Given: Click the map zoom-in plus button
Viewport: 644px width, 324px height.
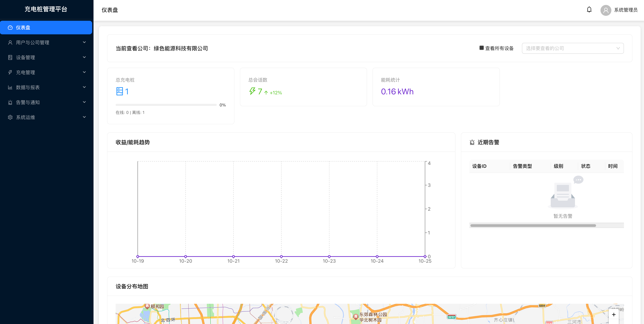Looking at the screenshot, I should (614, 315).
